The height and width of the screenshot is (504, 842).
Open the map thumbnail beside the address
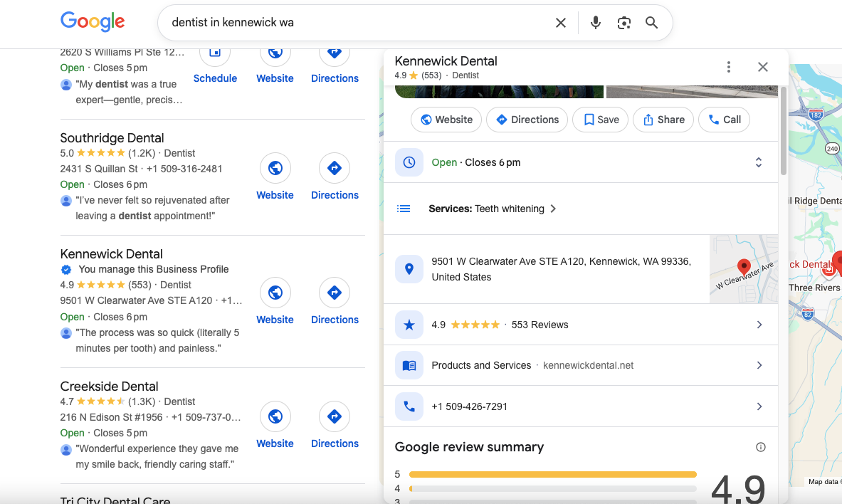[744, 269]
